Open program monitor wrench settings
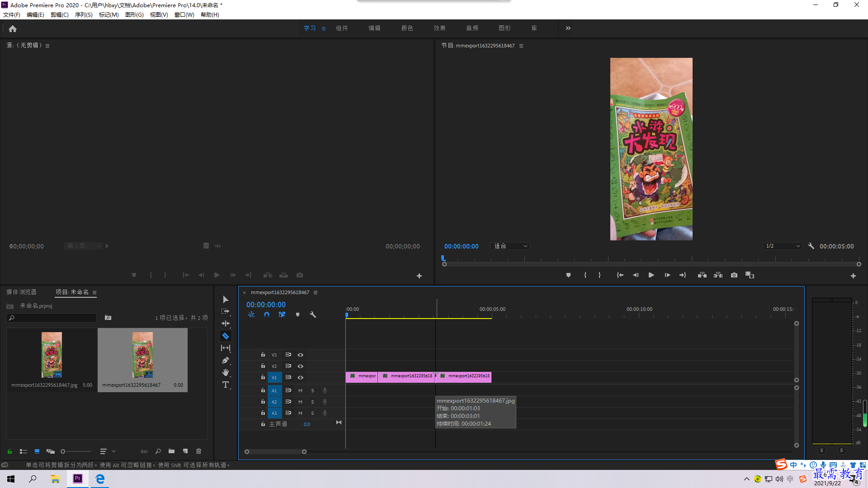The image size is (868, 488). point(811,246)
